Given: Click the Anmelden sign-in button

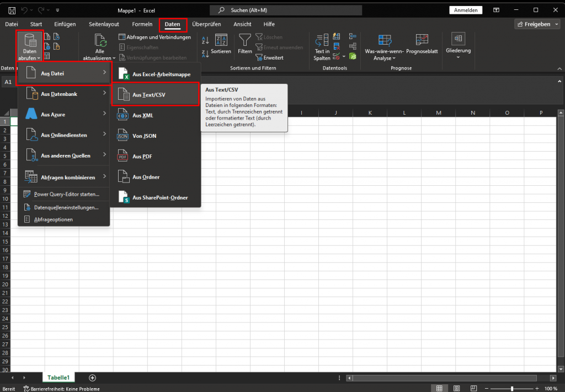Looking at the screenshot, I should [x=466, y=10].
